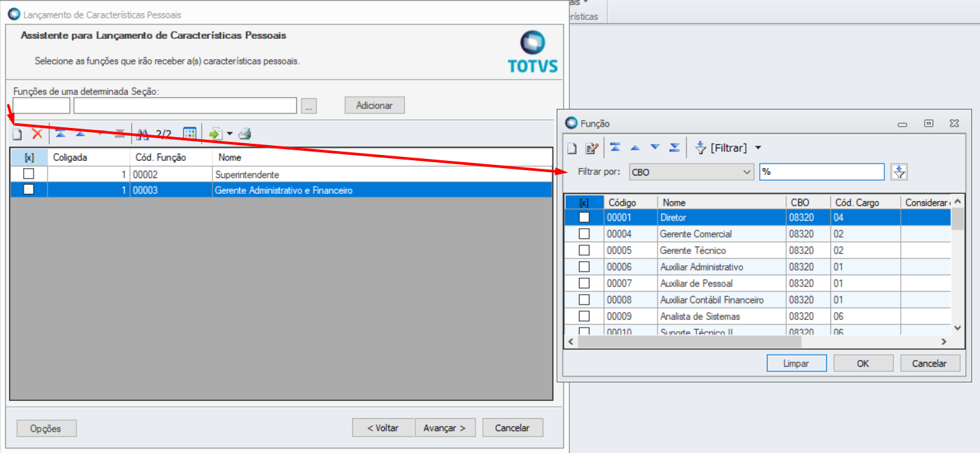This screenshot has width=980, height=453.
Task: Check the box for the Auxiliar de Pessoal row
Action: tap(584, 283)
